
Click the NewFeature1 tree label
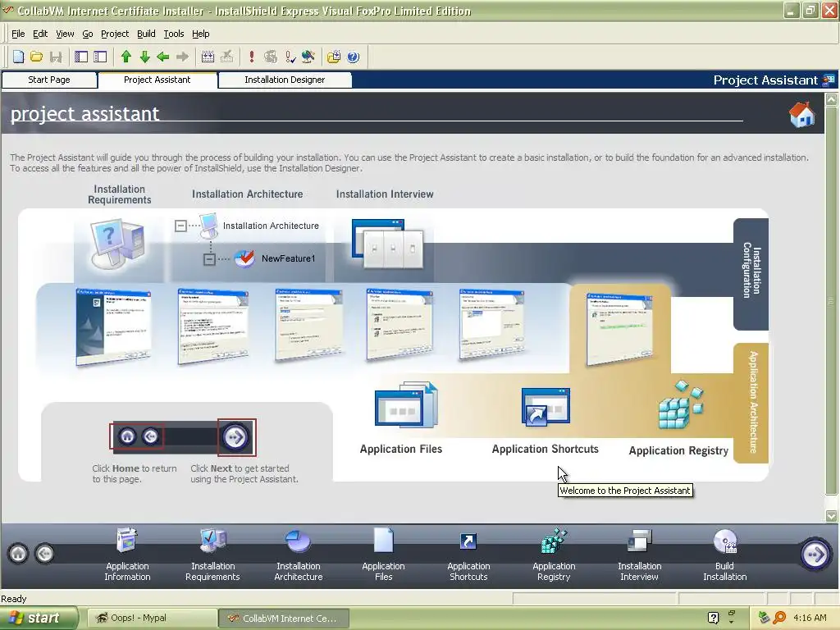[x=288, y=258]
